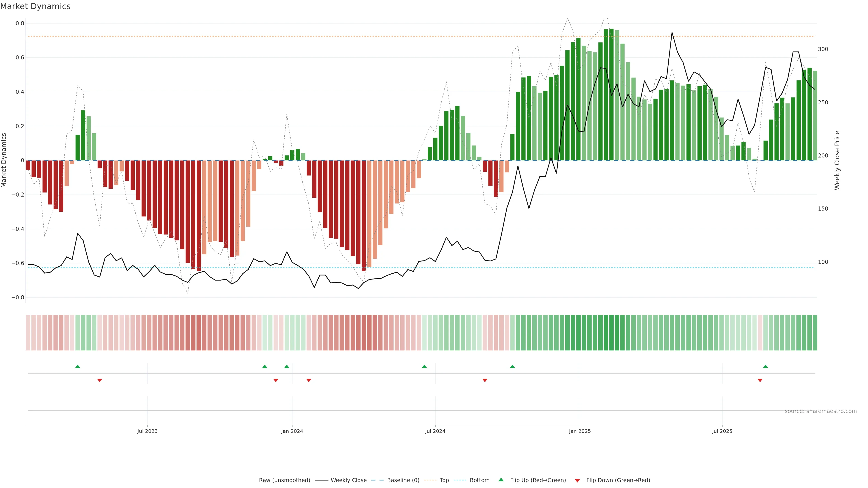Hide the Bottom threshold line via the legend

coord(479,480)
